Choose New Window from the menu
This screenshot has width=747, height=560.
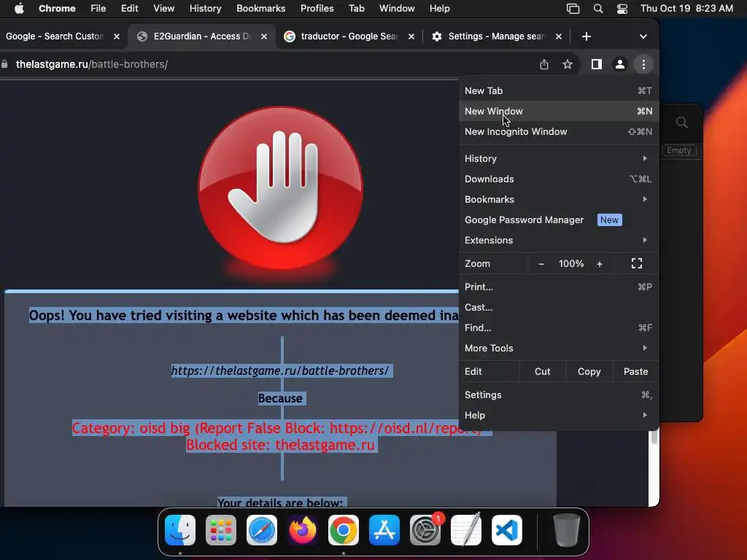(558, 111)
